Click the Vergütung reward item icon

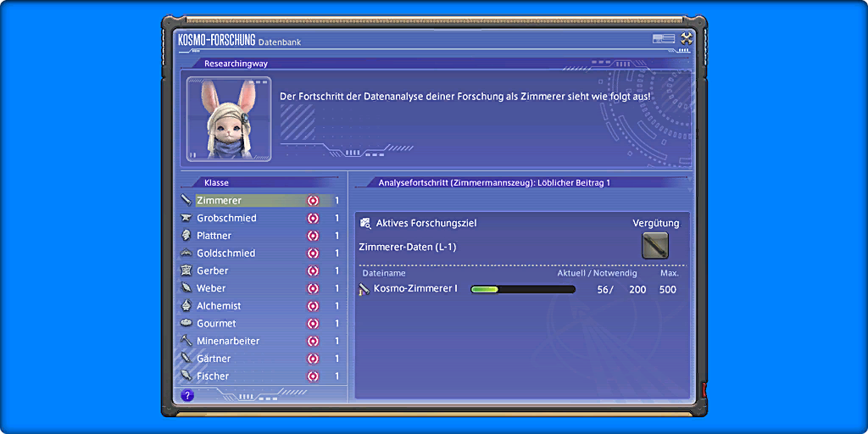[x=655, y=245]
